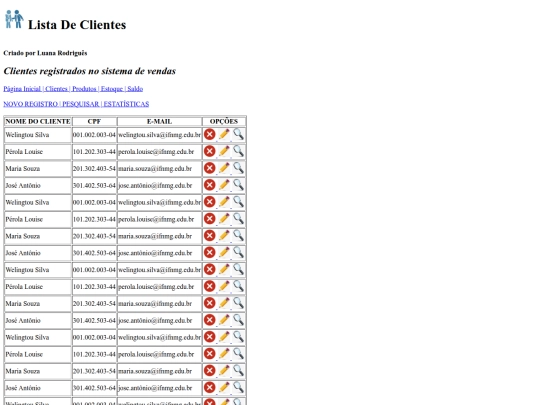The image size is (540, 405).
Task: Remove the second José Antônio record
Action: 209,252
